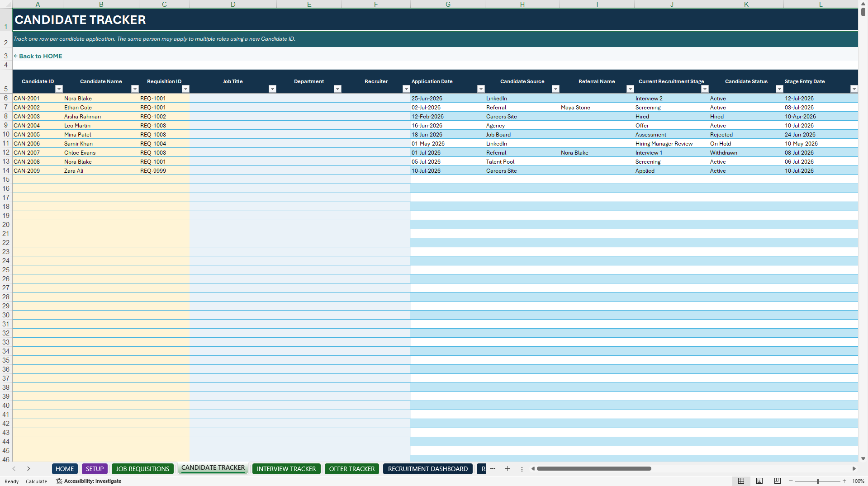Click the REQ-9999 cell
Screen dimensions: 868x486
click(164, 170)
